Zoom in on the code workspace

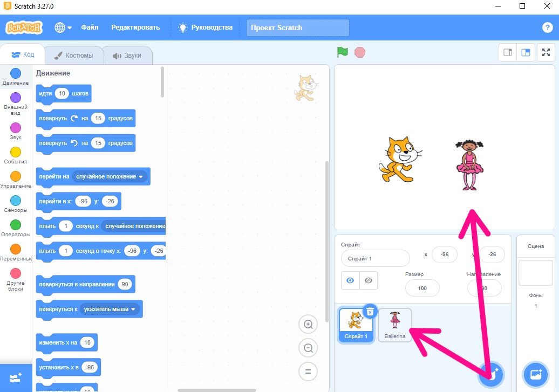308,324
